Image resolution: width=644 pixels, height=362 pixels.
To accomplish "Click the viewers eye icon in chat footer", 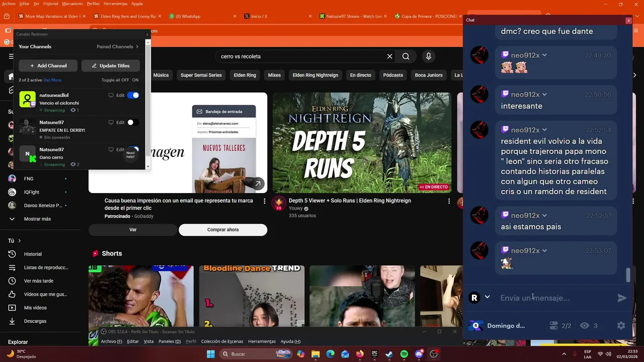I will tap(584, 325).
